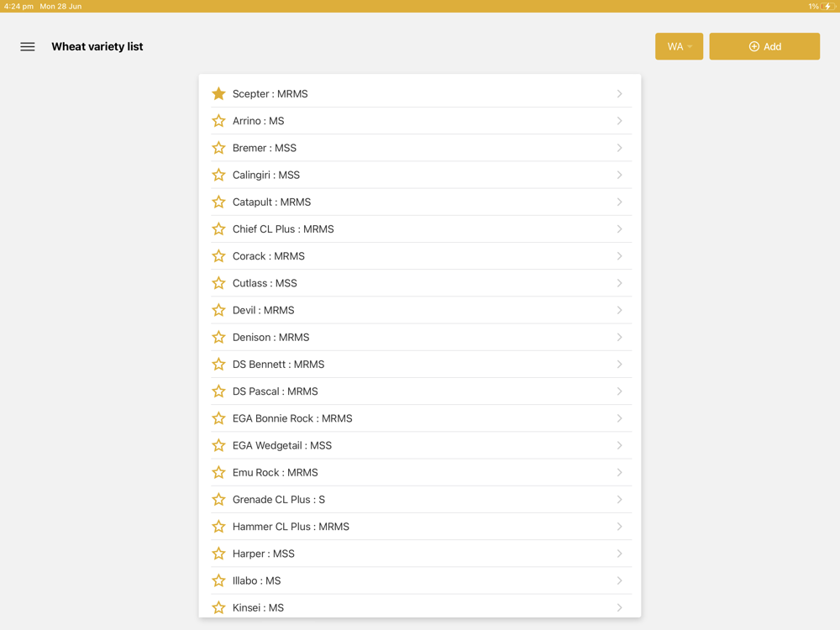Image resolution: width=840 pixels, height=630 pixels.
Task: Tap the Grenade CL Plus row arrow
Action: coord(619,499)
